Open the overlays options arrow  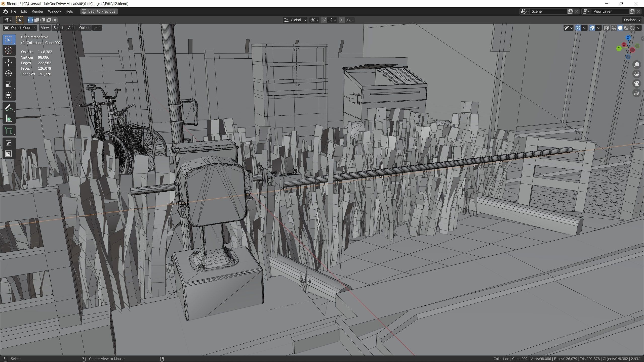coord(598,28)
